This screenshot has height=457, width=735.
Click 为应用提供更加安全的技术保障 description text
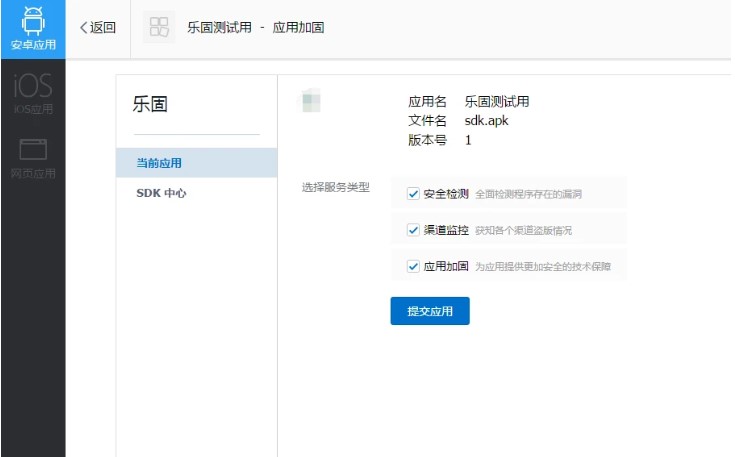click(543, 268)
